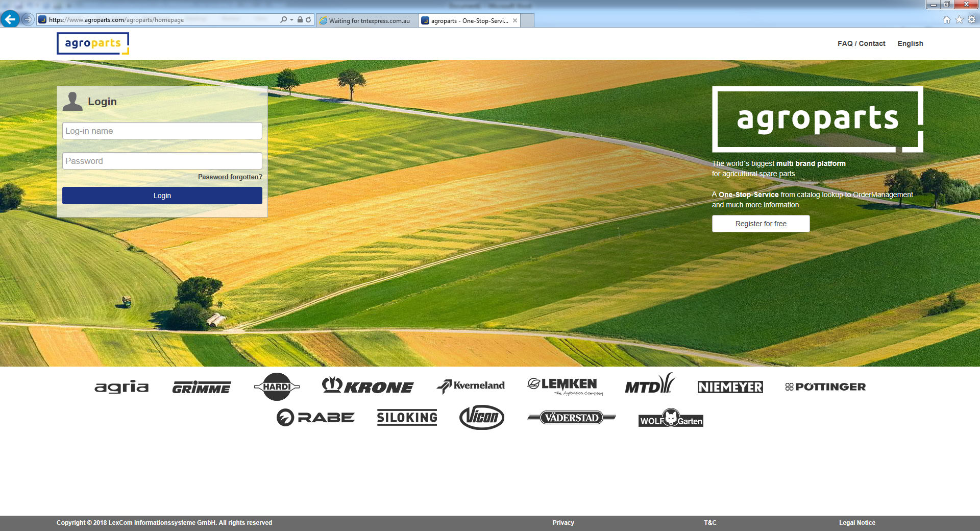Click the Password forgotten link

pos(230,177)
